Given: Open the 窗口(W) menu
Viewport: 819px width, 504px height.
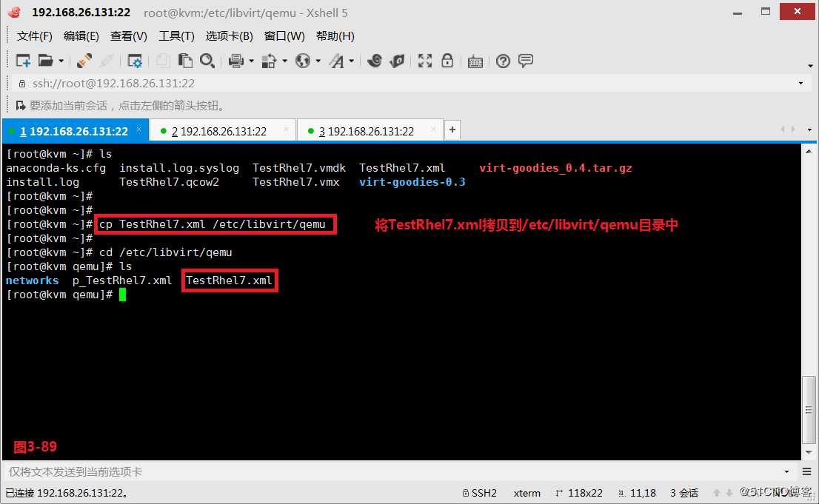Looking at the screenshot, I should 284,36.
